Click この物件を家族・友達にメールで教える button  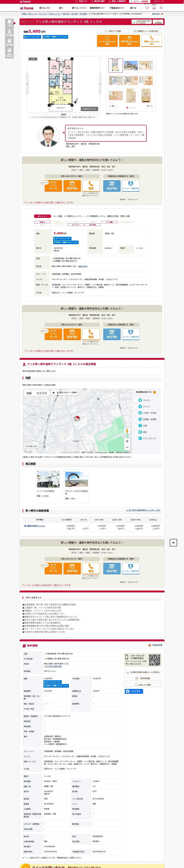(x=143, y=672)
